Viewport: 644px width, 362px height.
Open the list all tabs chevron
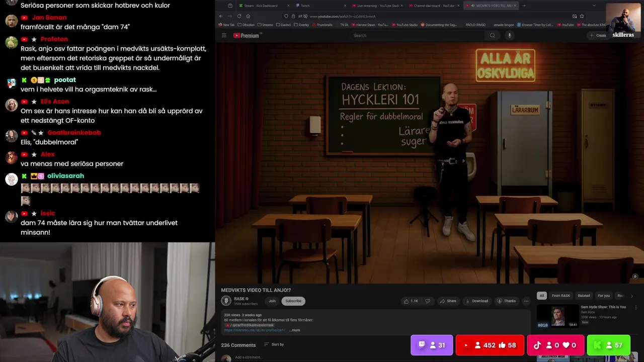coord(594,6)
